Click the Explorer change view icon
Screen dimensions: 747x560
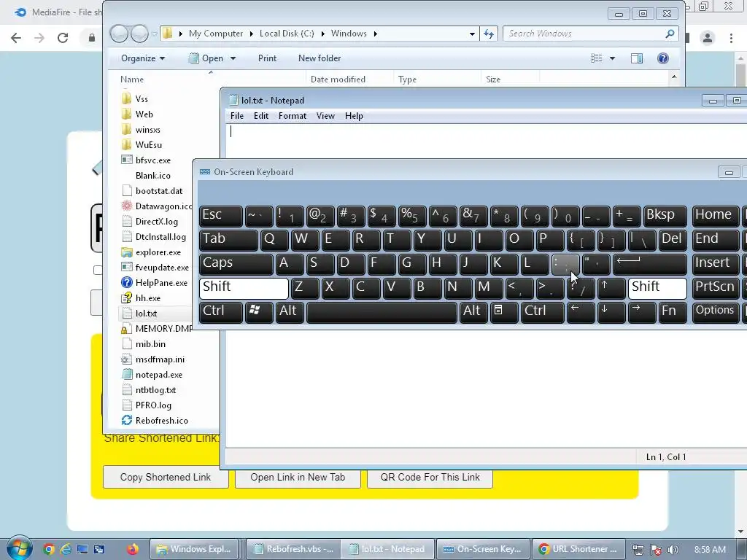coord(597,58)
